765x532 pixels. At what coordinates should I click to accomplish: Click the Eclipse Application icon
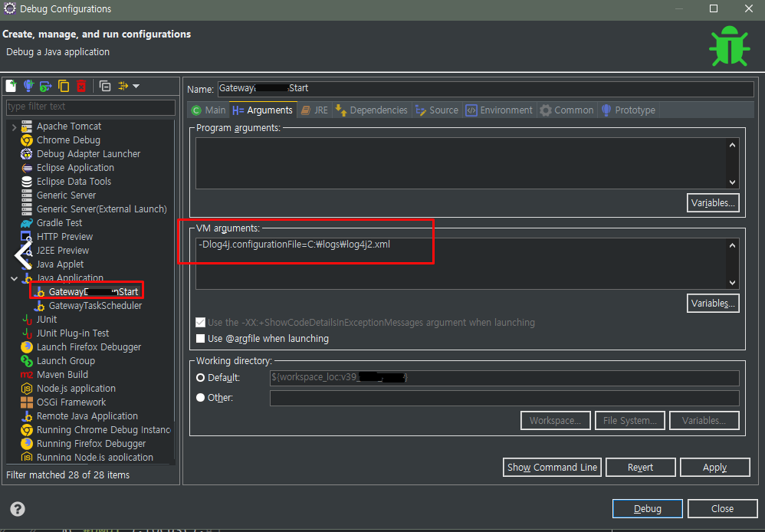pos(27,168)
